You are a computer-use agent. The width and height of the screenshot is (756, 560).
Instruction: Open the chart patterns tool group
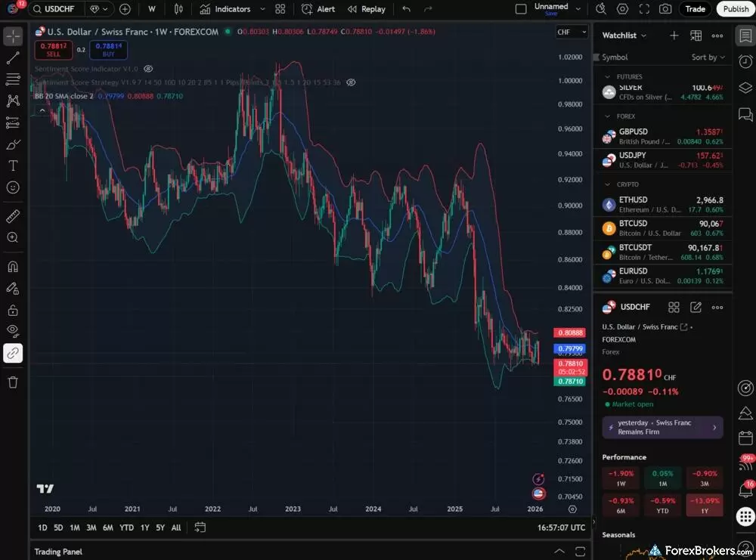pyautogui.click(x=13, y=101)
